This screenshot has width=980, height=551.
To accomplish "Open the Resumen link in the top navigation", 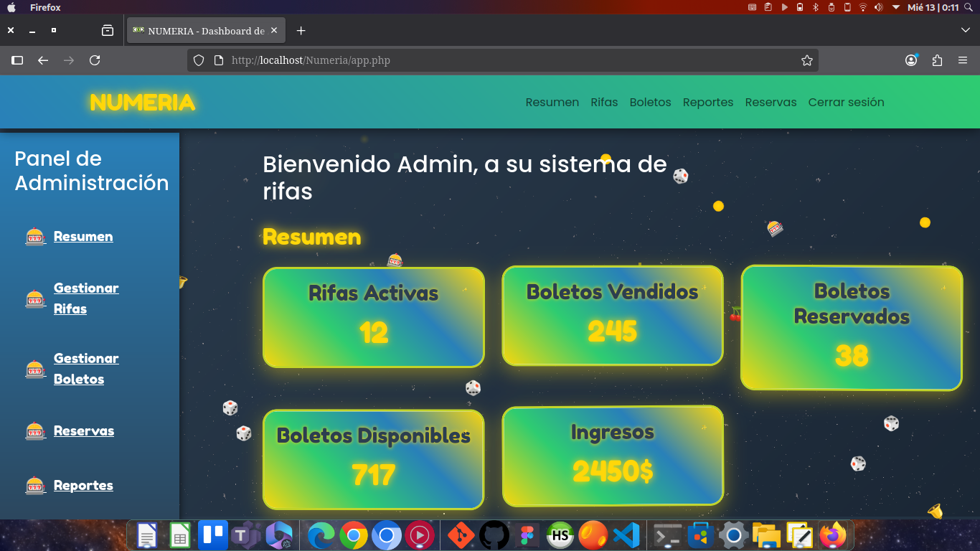I will [x=552, y=102].
